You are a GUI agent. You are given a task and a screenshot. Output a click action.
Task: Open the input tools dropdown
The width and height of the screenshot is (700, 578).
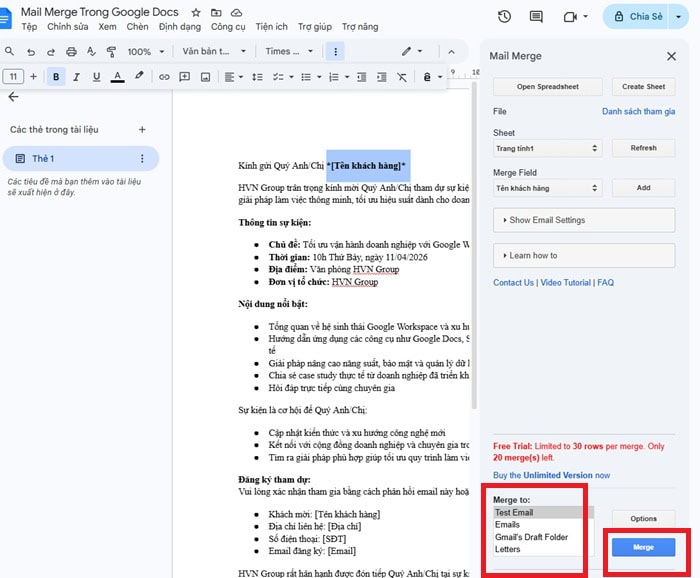(x=432, y=77)
